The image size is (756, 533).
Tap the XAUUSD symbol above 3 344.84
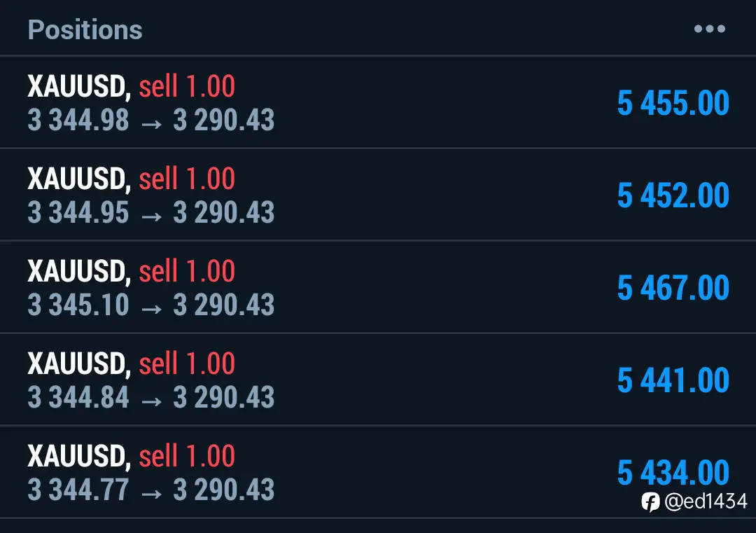tap(79, 364)
